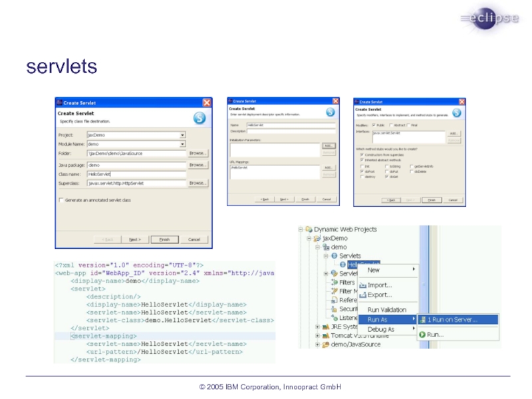Click Back in deployment descriptor dialog
Screen dimensions: 532x399
[x=265, y=199]
